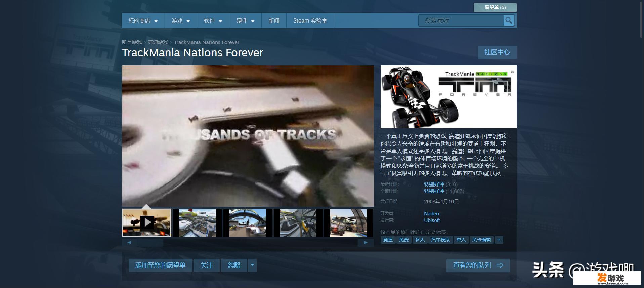Click the left arrow of thumbnail strip
Image resolution: width=644 pixels, height=288 pixels.
[129, 242]
